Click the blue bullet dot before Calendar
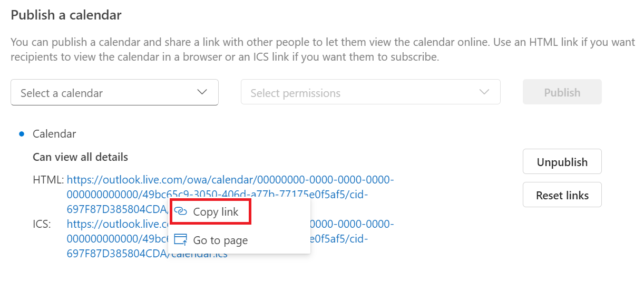Viewport: 644px width, 290px height. (x=22, y=134)
